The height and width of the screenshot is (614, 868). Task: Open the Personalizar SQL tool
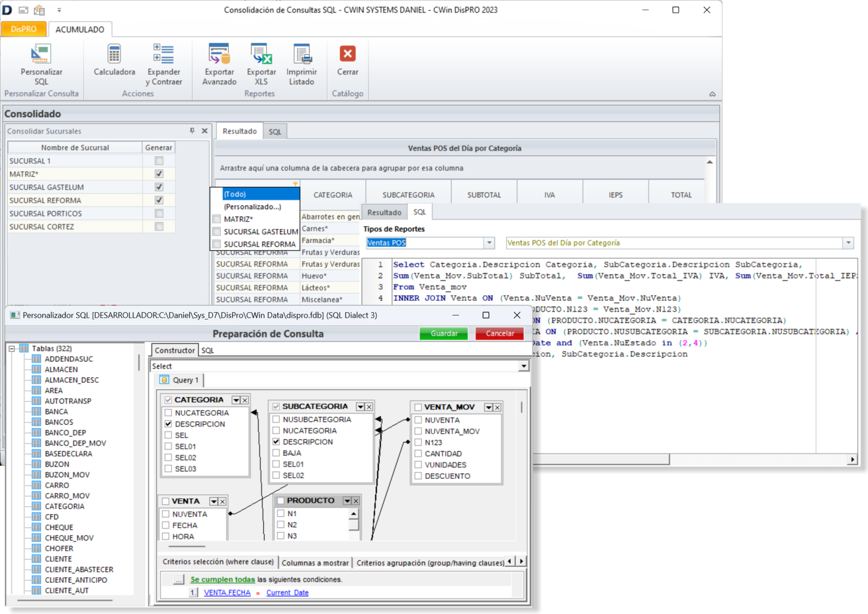click(41, 55)
